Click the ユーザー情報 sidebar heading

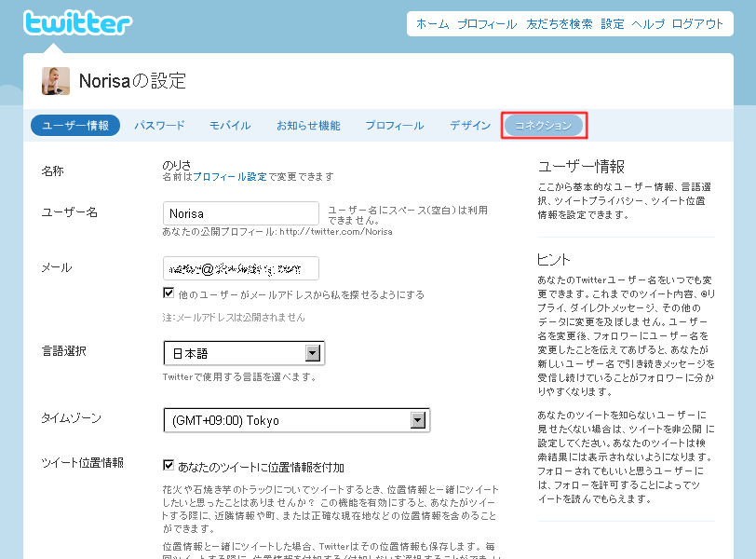click(x=581, y=167)
